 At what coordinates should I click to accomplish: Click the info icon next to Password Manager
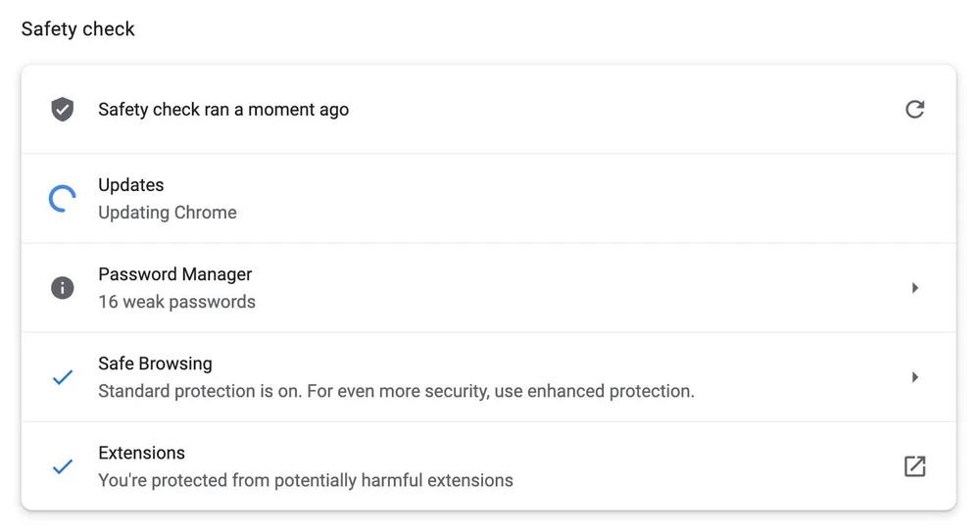coord(63,288)
